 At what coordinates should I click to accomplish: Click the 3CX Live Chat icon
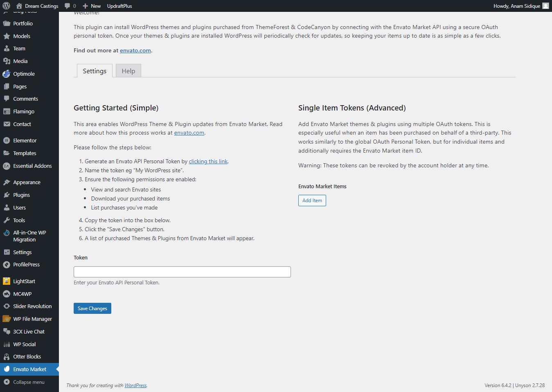coord(7,331)
